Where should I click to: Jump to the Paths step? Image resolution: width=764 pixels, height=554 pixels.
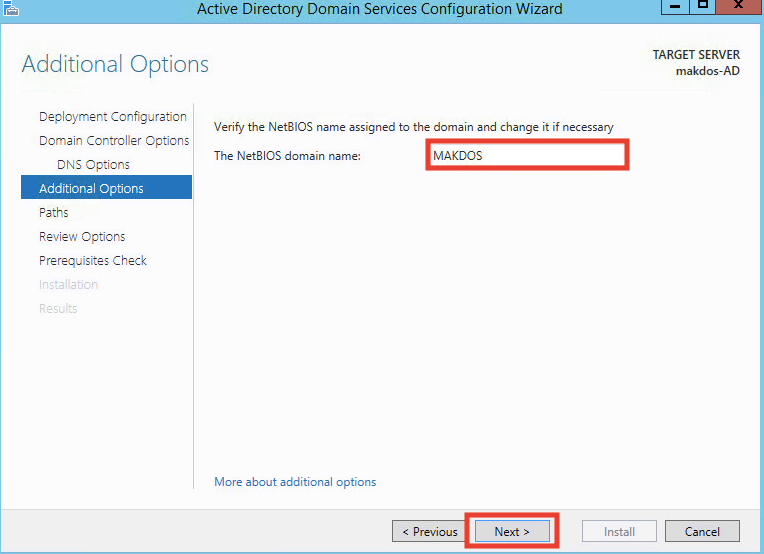[54, 212]
